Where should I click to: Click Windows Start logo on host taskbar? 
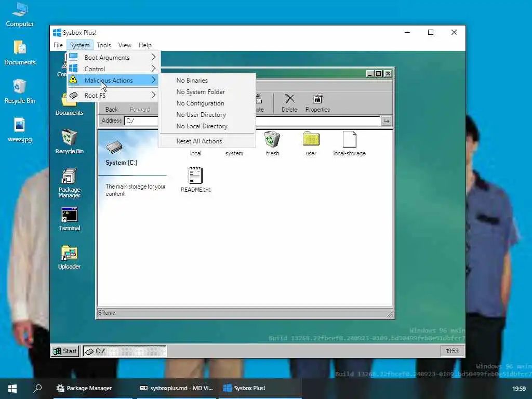pyautogui.click(x=12, y=388)
